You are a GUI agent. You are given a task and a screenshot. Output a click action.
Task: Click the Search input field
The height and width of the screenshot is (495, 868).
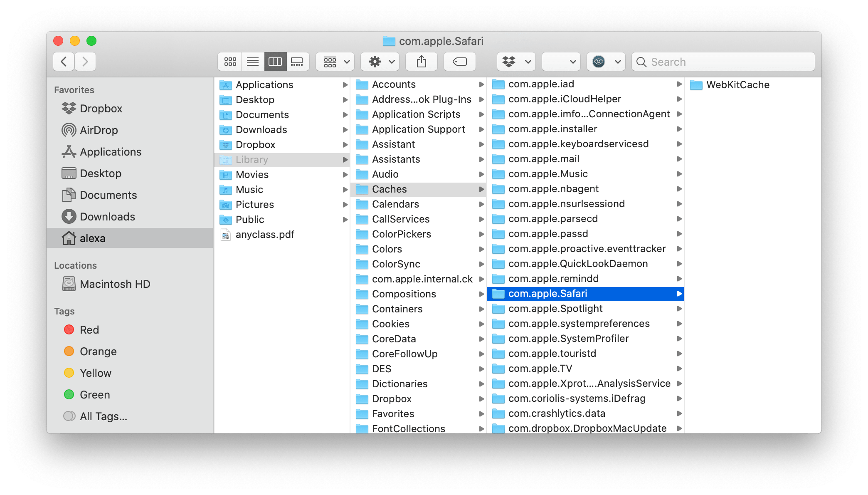tap(722, 62)
